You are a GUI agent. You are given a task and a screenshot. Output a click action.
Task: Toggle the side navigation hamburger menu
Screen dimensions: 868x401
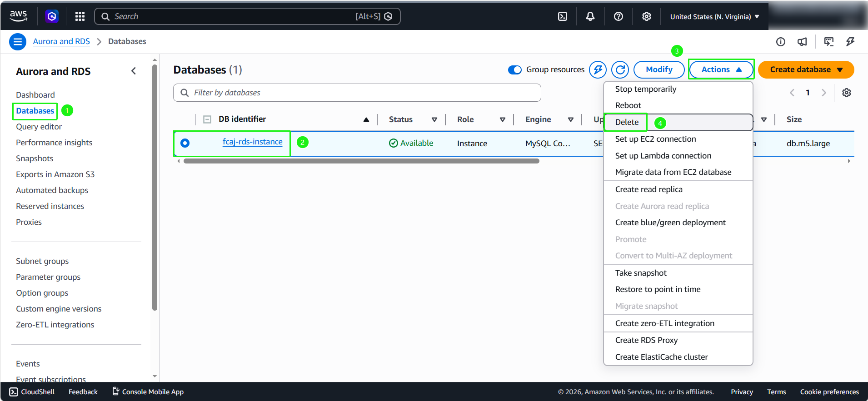click(x=18, y=42)
